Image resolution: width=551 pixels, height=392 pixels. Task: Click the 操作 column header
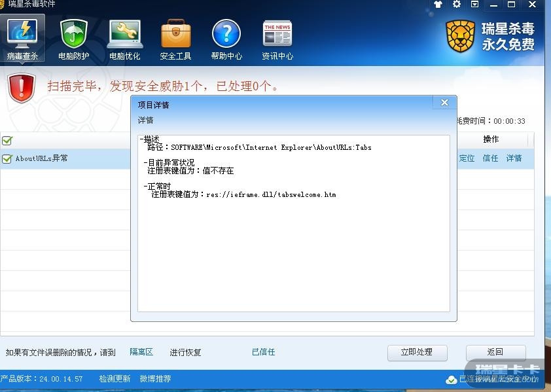[491, 139]
